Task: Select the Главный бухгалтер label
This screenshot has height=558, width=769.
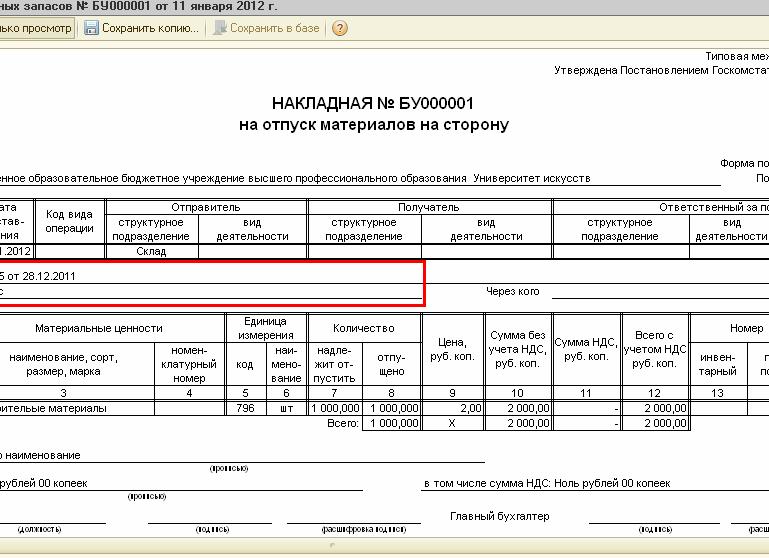Action: tap(500, 516)
